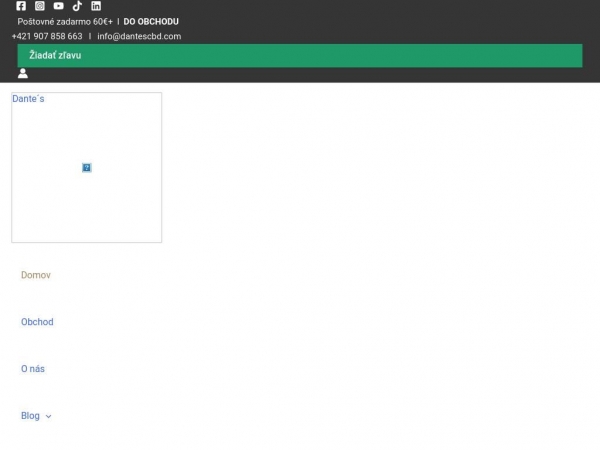This screenshot has height=450, width=600.
Task: Open the LinkedIn social icon
Action: click(96, 6)
